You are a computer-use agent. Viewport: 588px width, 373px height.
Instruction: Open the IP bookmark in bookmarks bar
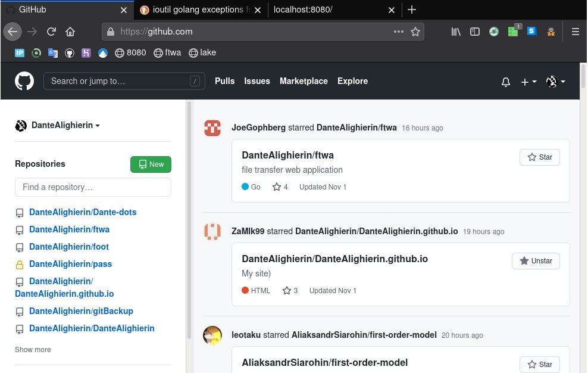[19, 53]
